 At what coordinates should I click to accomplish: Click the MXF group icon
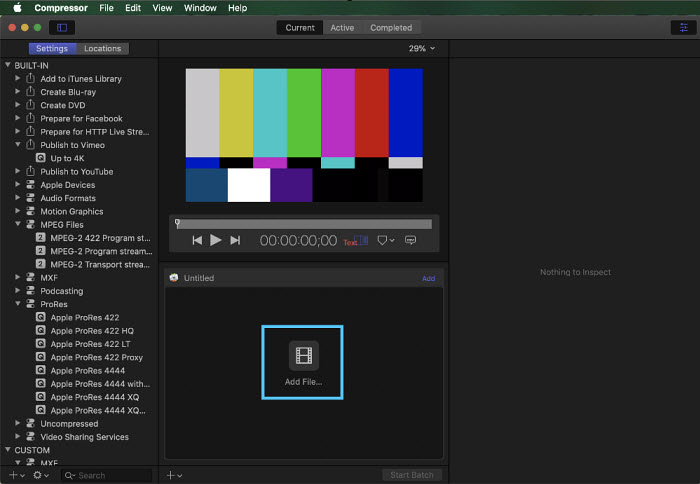[30, 277]
